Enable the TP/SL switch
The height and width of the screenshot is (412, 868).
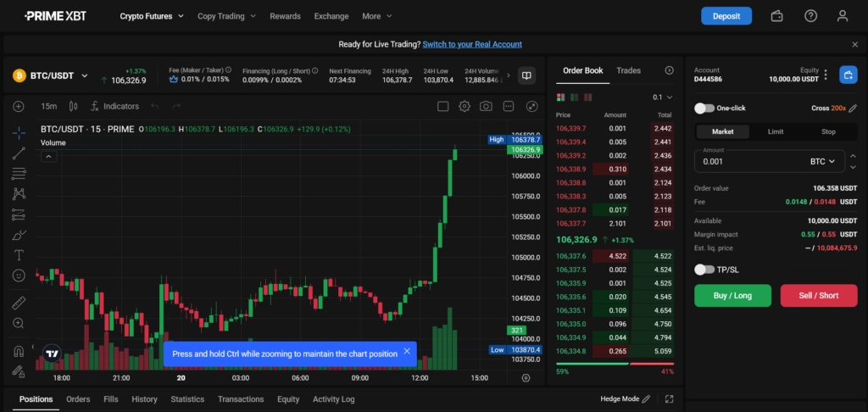pyautogui.click(x=704, y=270)
